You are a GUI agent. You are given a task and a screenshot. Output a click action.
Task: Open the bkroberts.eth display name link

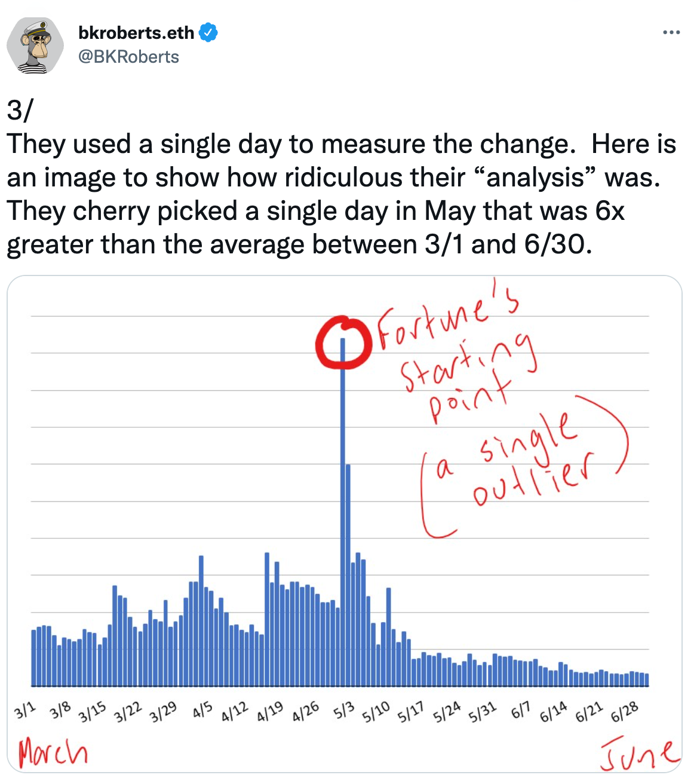[x=136, y=32]
